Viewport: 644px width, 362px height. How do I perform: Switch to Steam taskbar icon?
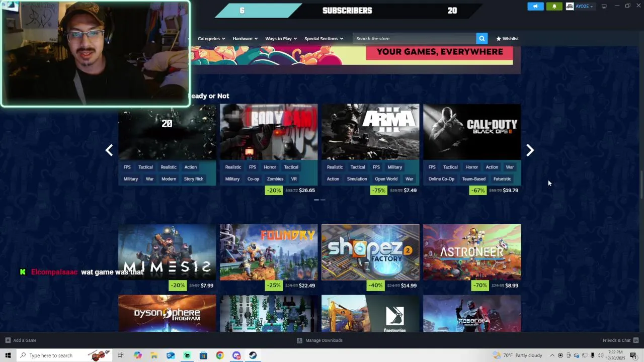click(x=253, y=355)
